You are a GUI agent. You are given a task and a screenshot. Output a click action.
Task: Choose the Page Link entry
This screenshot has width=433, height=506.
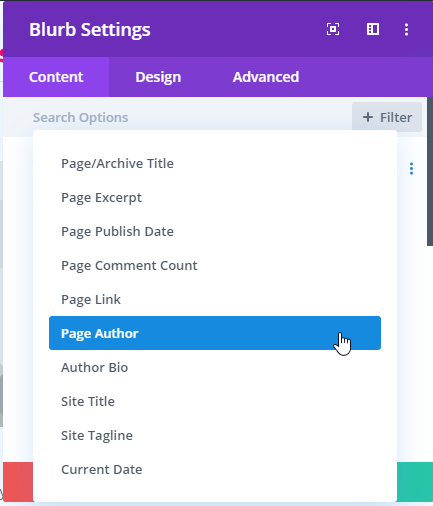pos(215,300)
